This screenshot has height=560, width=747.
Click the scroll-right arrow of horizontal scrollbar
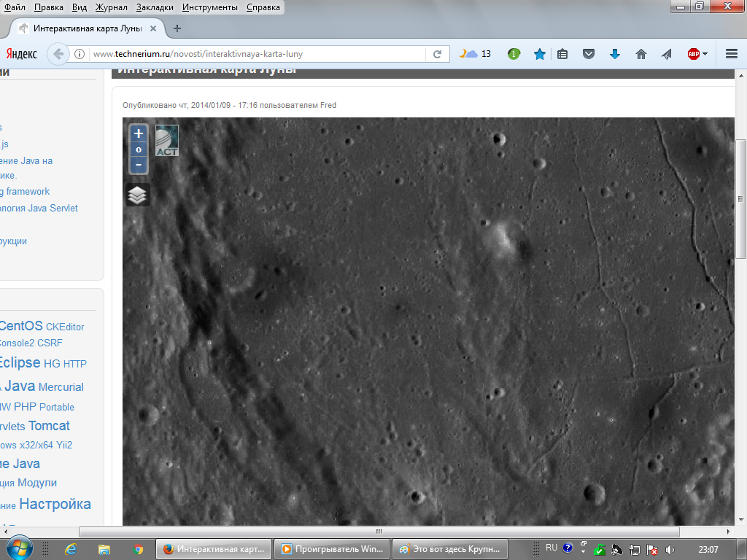click(729, 532)
